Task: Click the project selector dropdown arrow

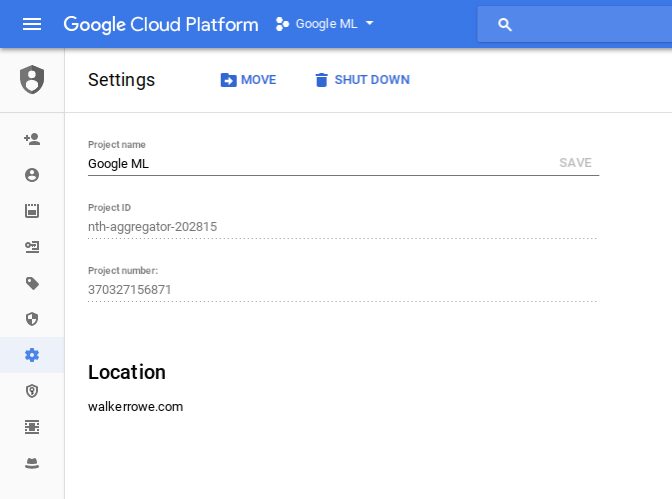Action: (370, 24)
